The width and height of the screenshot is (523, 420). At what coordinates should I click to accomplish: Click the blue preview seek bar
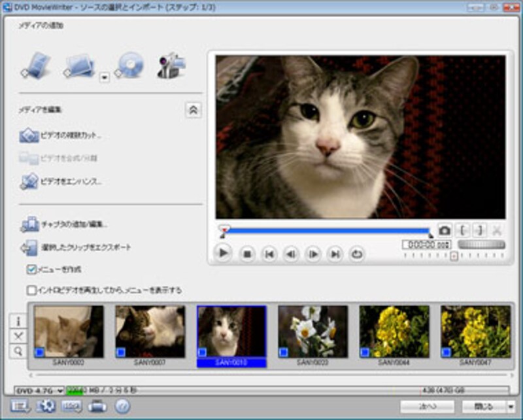click(327, 230)
